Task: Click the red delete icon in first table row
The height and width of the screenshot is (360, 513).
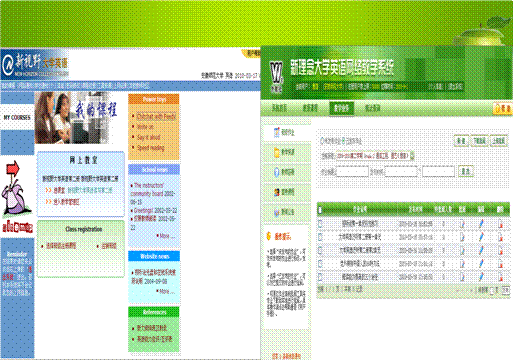Action: point(500,224)
